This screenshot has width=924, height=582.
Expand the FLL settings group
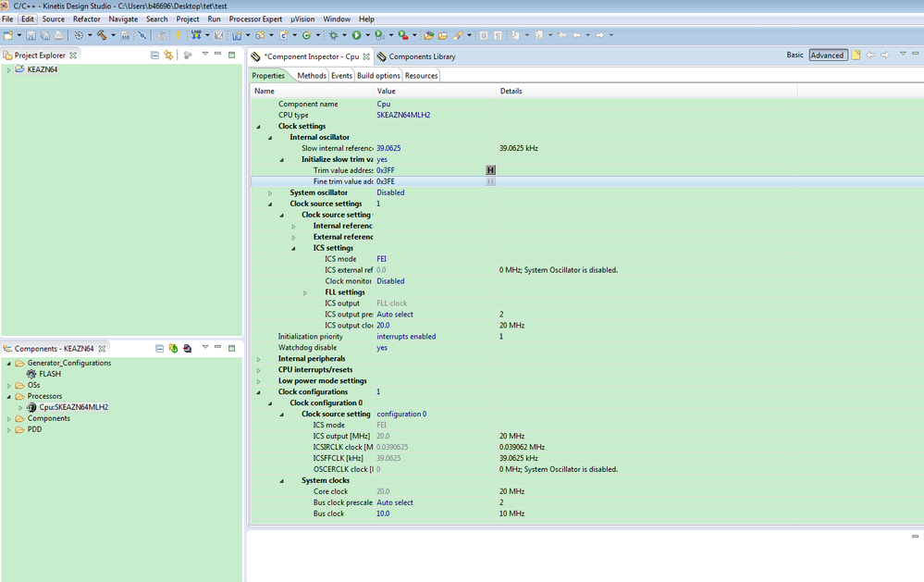[x=305, y=292]
